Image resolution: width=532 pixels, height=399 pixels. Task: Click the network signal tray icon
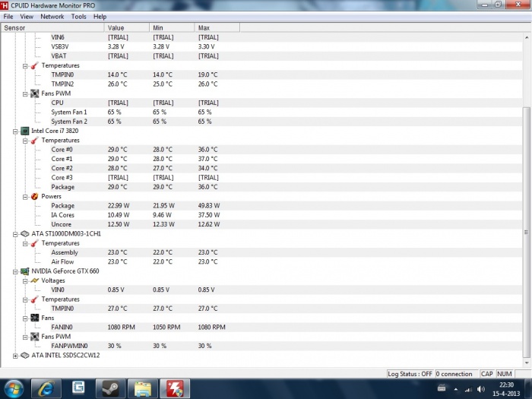469,389
